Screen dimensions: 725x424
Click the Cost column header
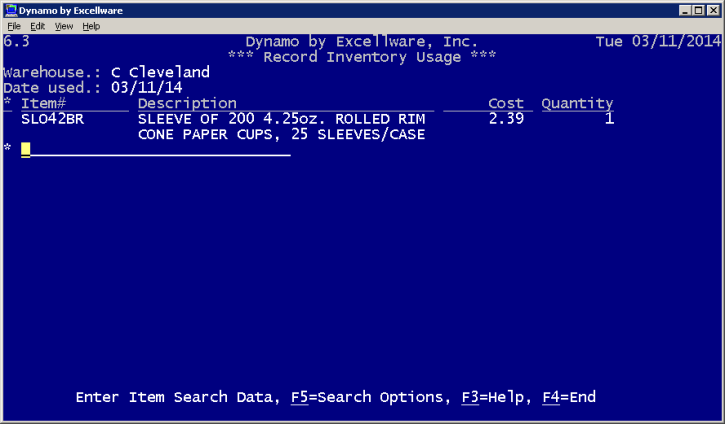click(506, 103)
